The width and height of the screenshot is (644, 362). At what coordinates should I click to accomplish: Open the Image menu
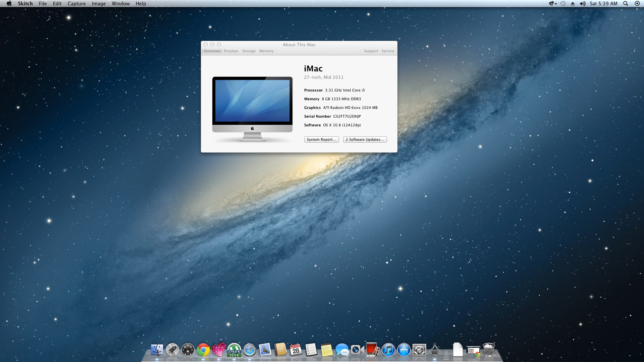coord(99,4)
